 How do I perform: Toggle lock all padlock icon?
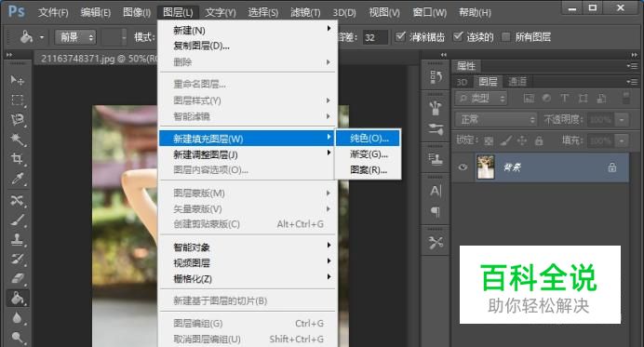[x=539, y=141]
